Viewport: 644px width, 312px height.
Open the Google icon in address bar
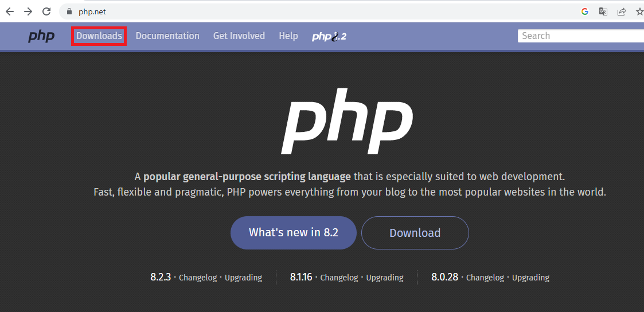tap(585, 11)
